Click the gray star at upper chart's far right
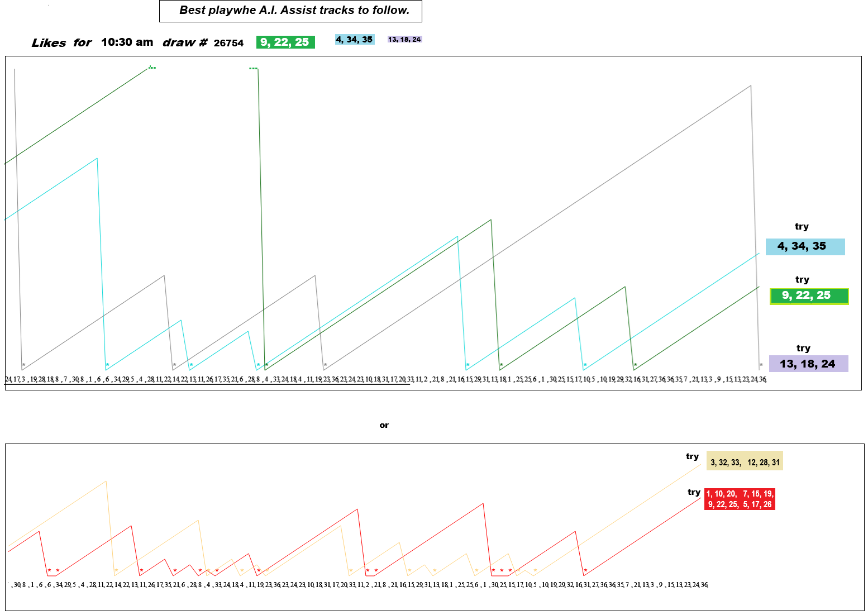The image size is (868, 615). click(x=761, y=365)
